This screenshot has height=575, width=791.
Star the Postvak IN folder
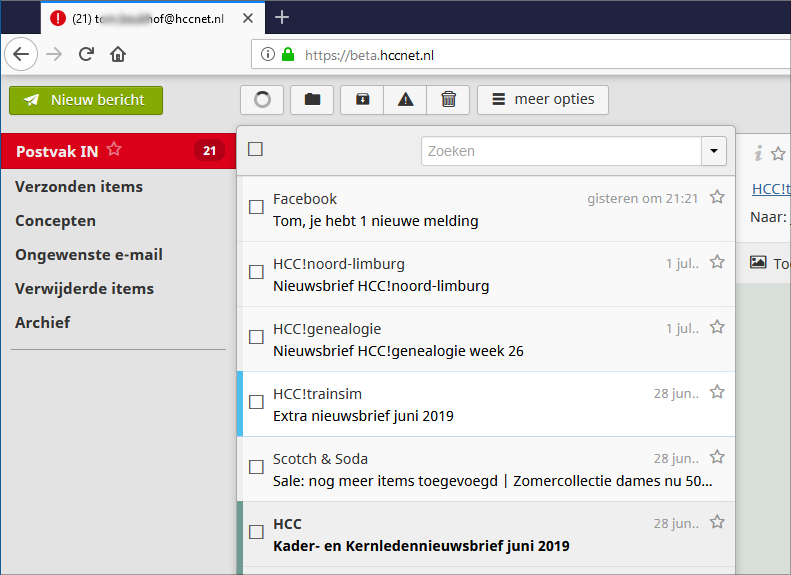tap(115, 149)
